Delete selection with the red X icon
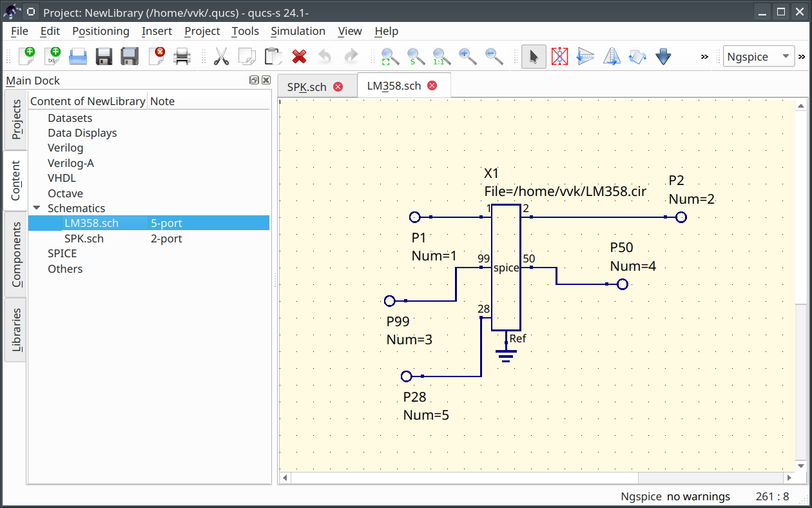 pyautogui.click(x=299, y=57)
